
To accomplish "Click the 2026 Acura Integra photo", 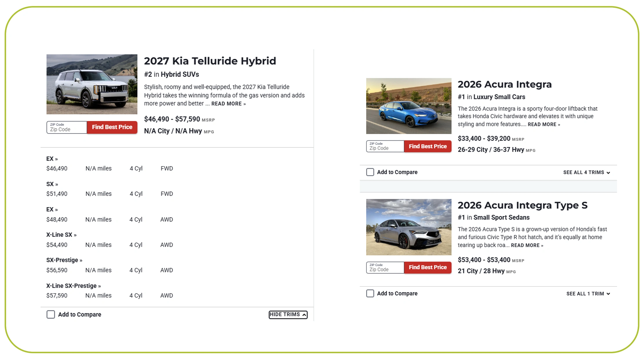I will (x=408, y=106).
